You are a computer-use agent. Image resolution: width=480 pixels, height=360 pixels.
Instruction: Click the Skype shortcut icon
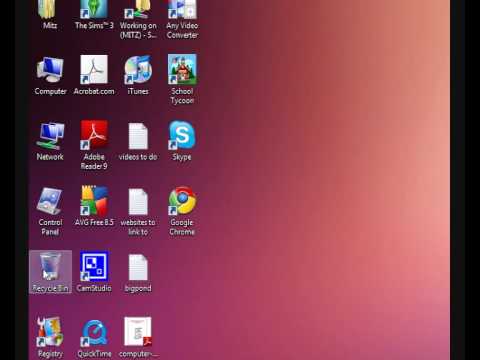(182, 141)
